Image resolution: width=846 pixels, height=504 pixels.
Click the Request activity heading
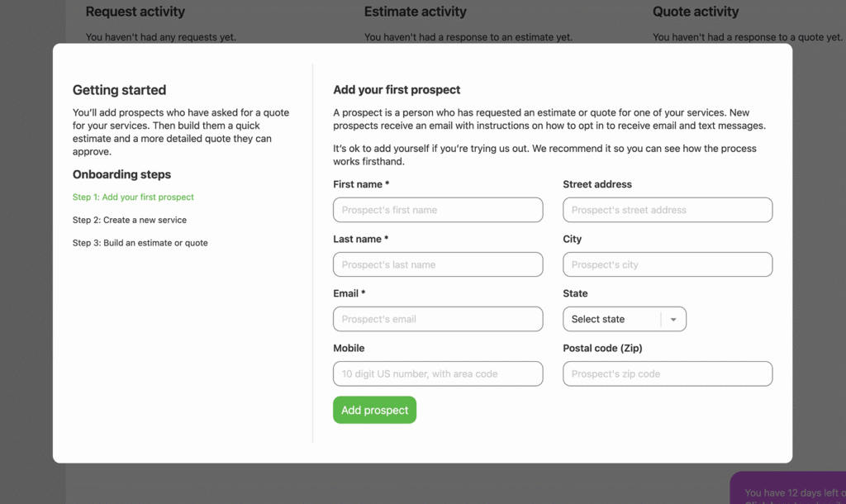point(135,12)
